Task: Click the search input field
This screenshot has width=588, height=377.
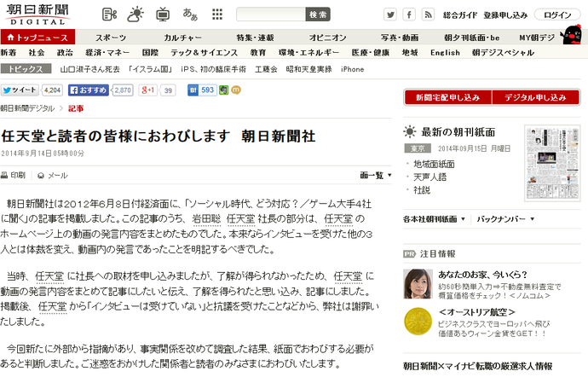Action: pos(271,14)
